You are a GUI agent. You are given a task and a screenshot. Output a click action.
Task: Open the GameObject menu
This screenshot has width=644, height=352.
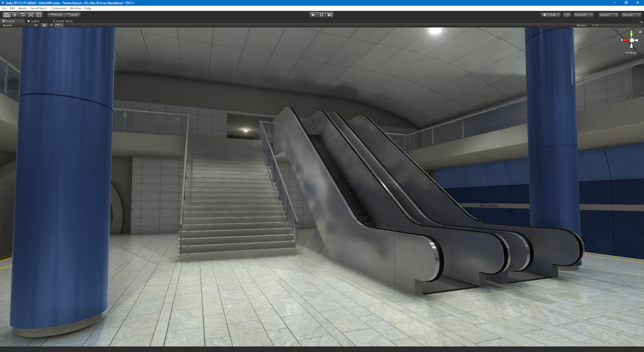pyautogui.click(x=38, y=8)
